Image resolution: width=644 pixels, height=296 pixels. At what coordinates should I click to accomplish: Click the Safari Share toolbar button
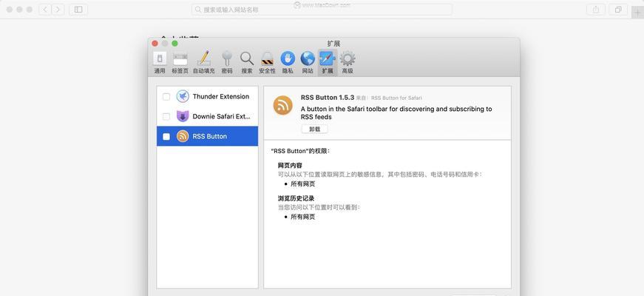tap(595, 9)
